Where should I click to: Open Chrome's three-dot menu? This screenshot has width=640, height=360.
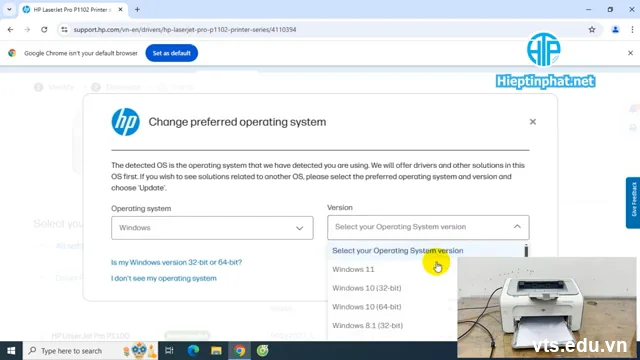pyautogui.click(x=632, y=29)
